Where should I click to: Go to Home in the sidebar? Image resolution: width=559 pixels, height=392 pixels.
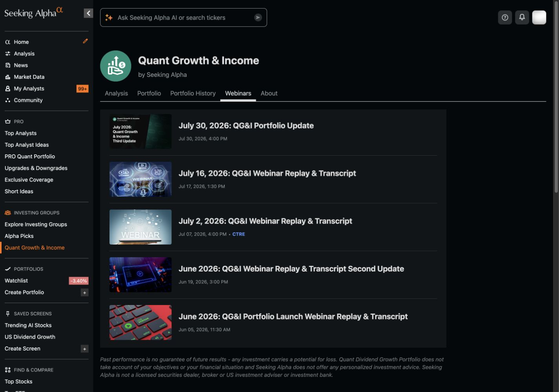(21, 42)
